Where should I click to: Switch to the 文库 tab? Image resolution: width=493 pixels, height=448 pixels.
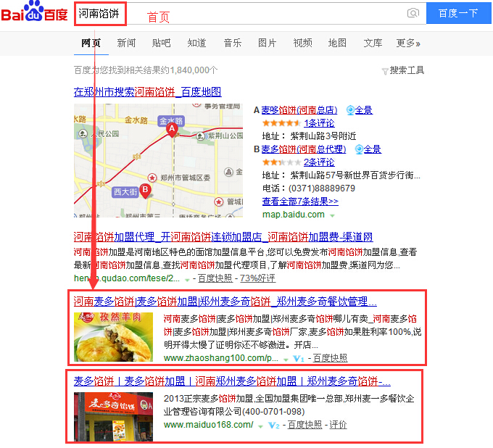(x=373, y=43)
